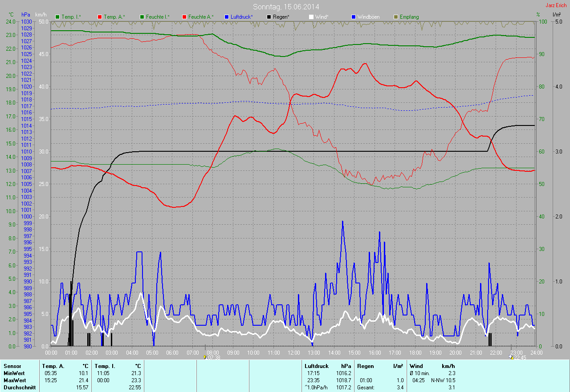Select the Feuchte I.* legend label
Image resolution: width=570 pixels, height=392 pixels.
pos(158,17)
